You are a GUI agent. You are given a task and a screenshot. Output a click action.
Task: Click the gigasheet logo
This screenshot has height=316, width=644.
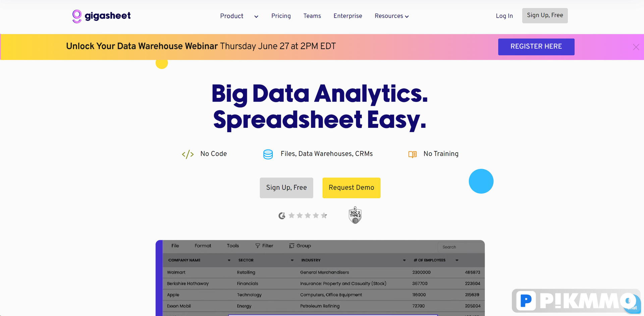(101, 16)
